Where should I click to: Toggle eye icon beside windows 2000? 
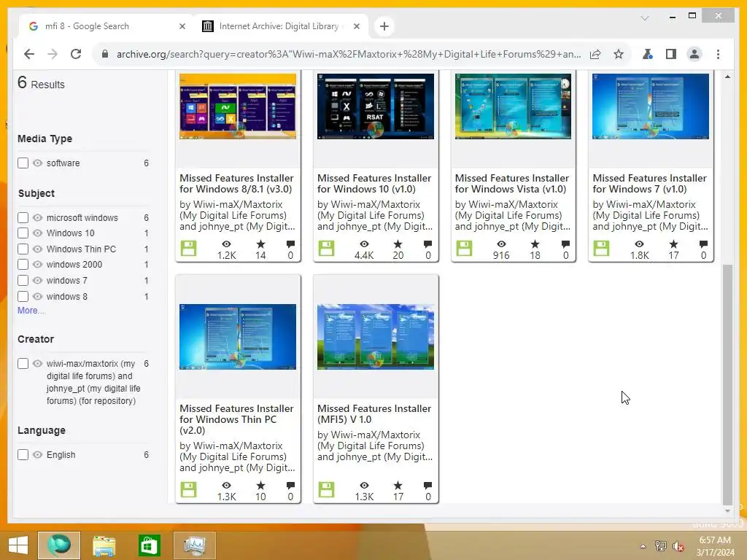(x=38, y=264)
